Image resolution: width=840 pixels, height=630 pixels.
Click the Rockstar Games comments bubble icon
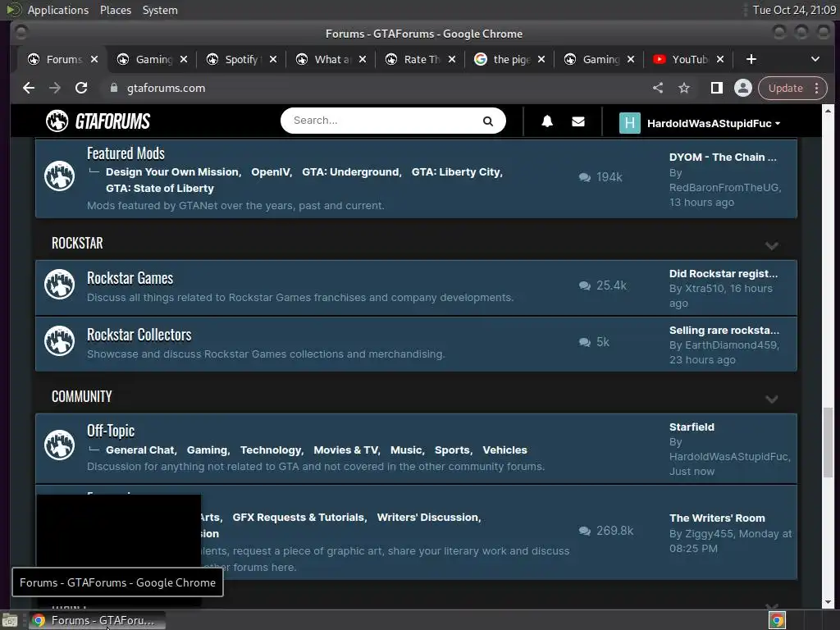pyautogui.click(x=584, y=285)
